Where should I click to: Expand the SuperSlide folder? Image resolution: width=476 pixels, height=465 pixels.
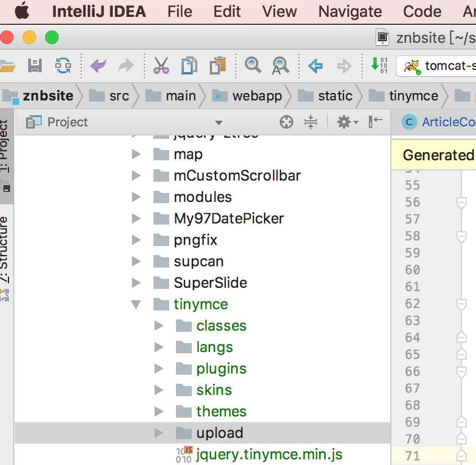[136, 283]
